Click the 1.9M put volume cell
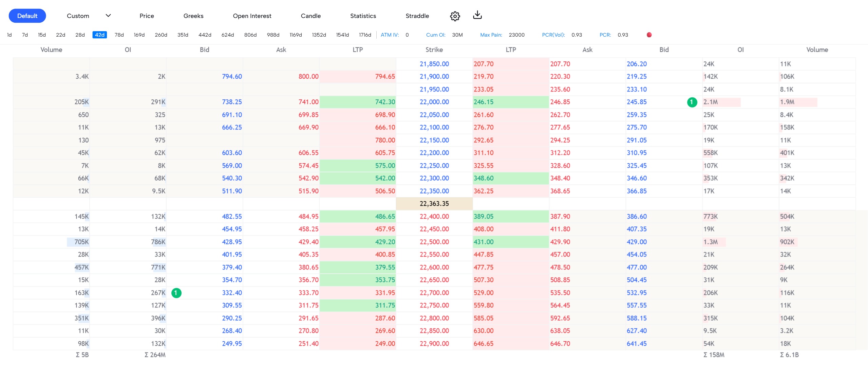Screen dimensions: 868x383 pos(817,102)
